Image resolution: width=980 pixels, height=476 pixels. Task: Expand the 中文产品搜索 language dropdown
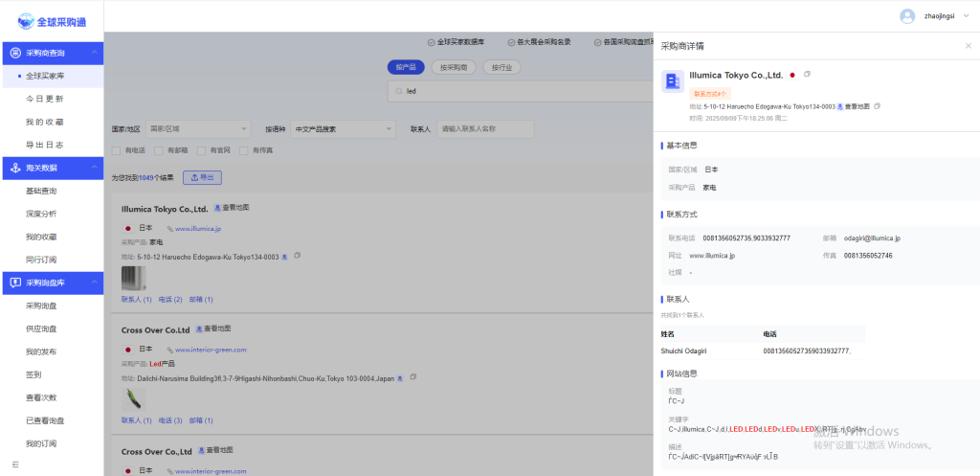coord(343,128)
